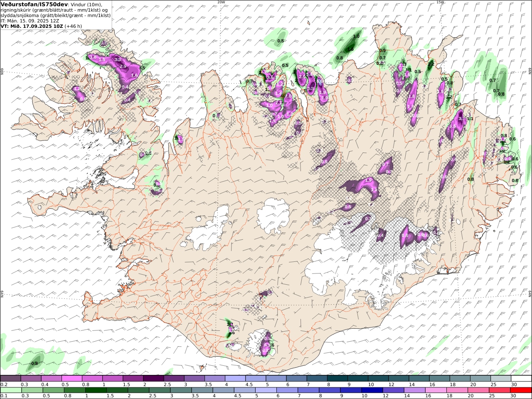The height and width of the screenshot is (399, 532).
Task: Click the 'VT: Mið. 17.09.2025 10Z' valid time
Action: point(32,26)
